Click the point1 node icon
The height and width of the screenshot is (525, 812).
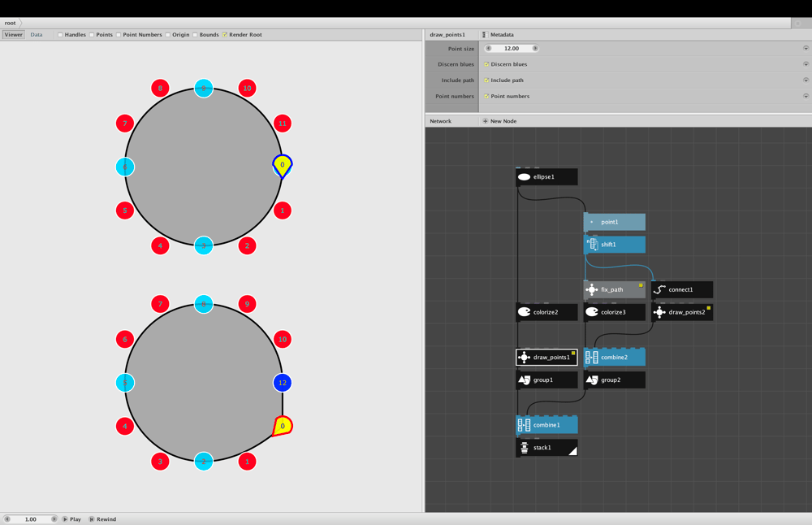click(x=592, y=222)
